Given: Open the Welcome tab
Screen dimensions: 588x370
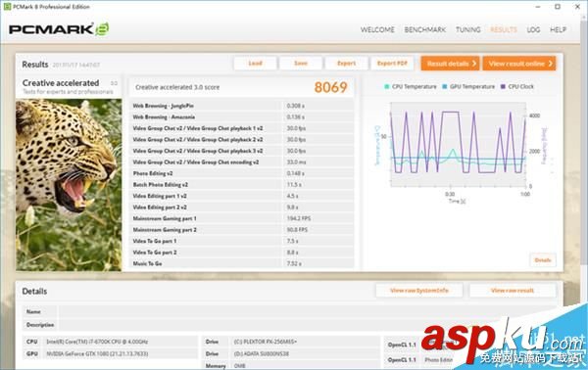Looking at the screenshot, I should [377, 29].
